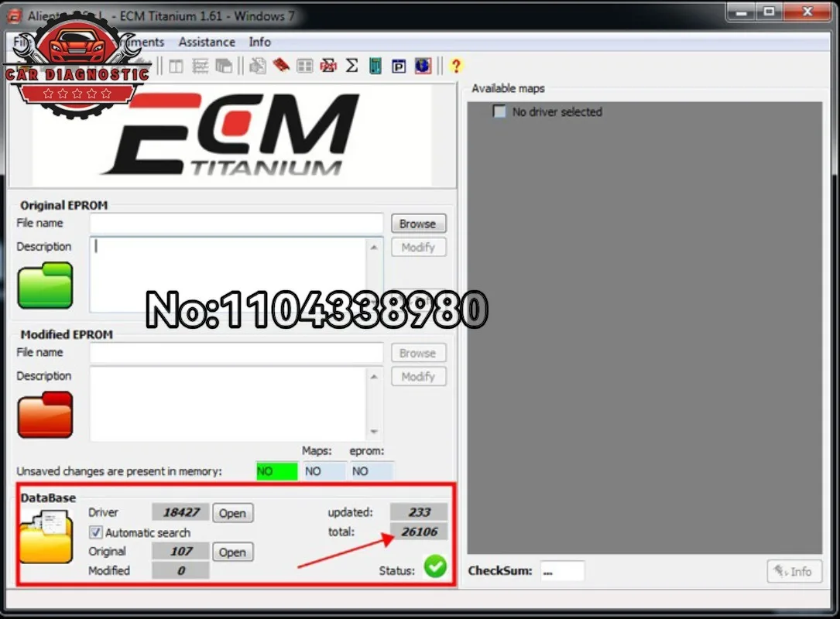
Task: Click the Info button beside CheckSum
Action: click(794, 571)
